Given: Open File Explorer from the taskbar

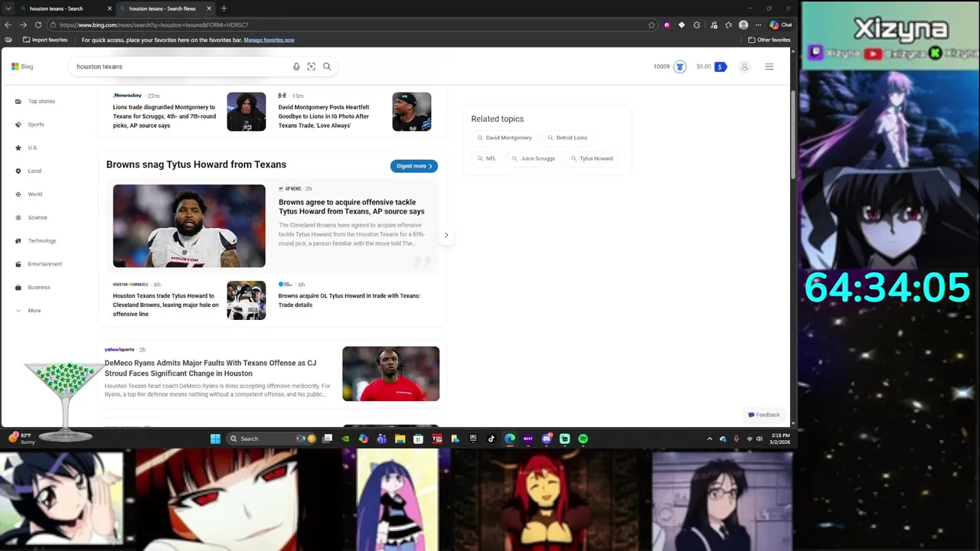Looking at the screenshot, I should click(x=400, y=439).
